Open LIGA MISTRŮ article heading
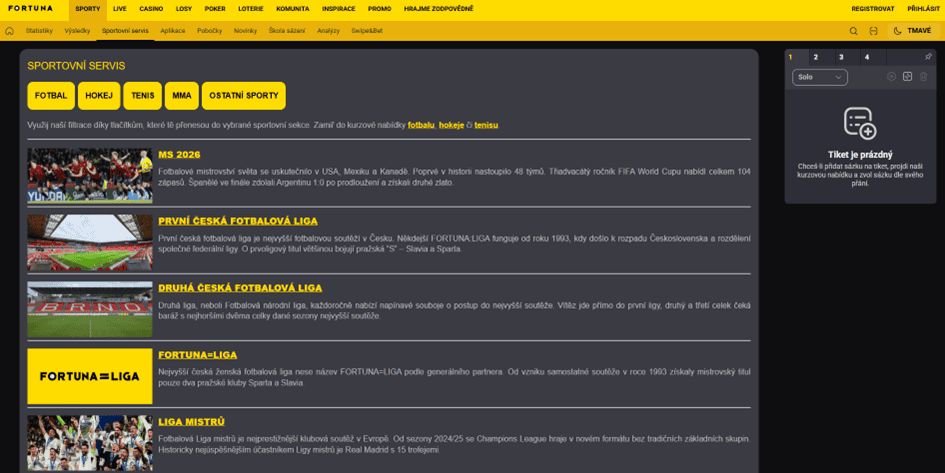Image resolution: width=945 pixels, height=473 pixels. (x=192, y=422)
